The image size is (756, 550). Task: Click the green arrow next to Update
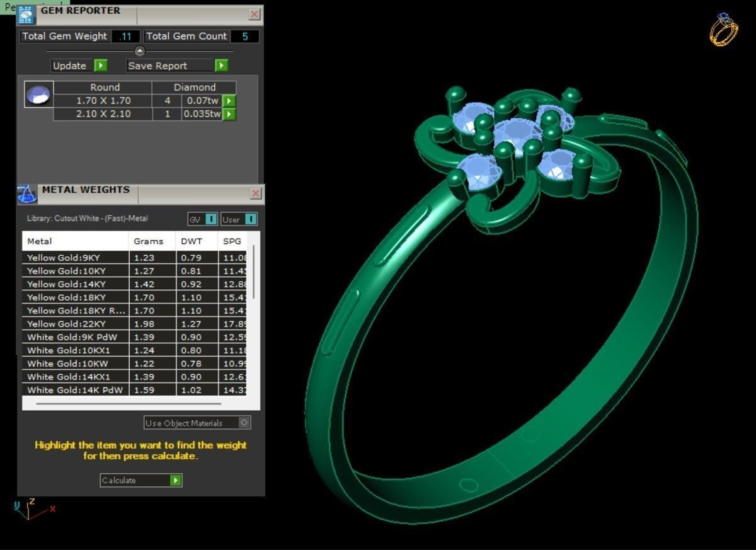pyautogui.click(x=101, y=66)
